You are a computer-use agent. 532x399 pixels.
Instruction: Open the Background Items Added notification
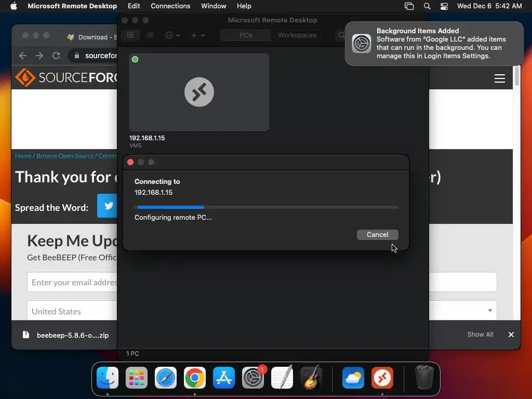click(x=434, y=44)
